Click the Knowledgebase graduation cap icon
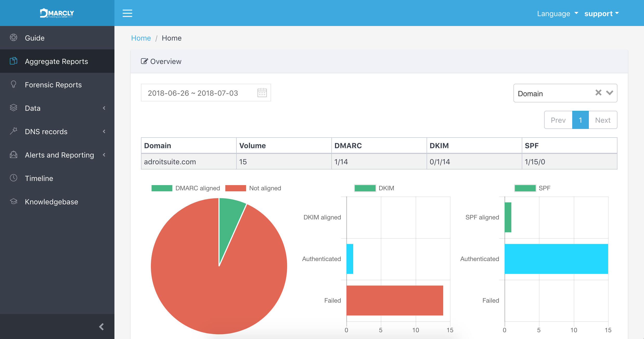Image resolution: width=644 pixels, height=339 pixels. (x=14, y=201)
